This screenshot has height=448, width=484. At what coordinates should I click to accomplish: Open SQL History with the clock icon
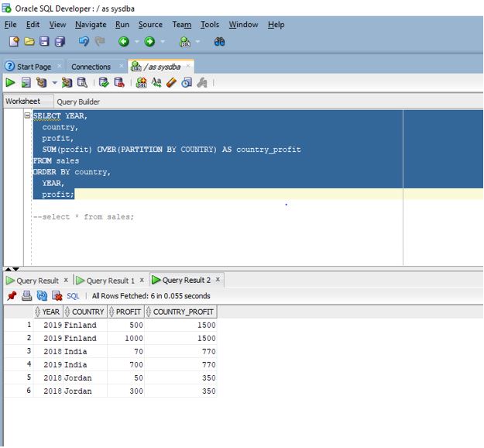[186, 82]
